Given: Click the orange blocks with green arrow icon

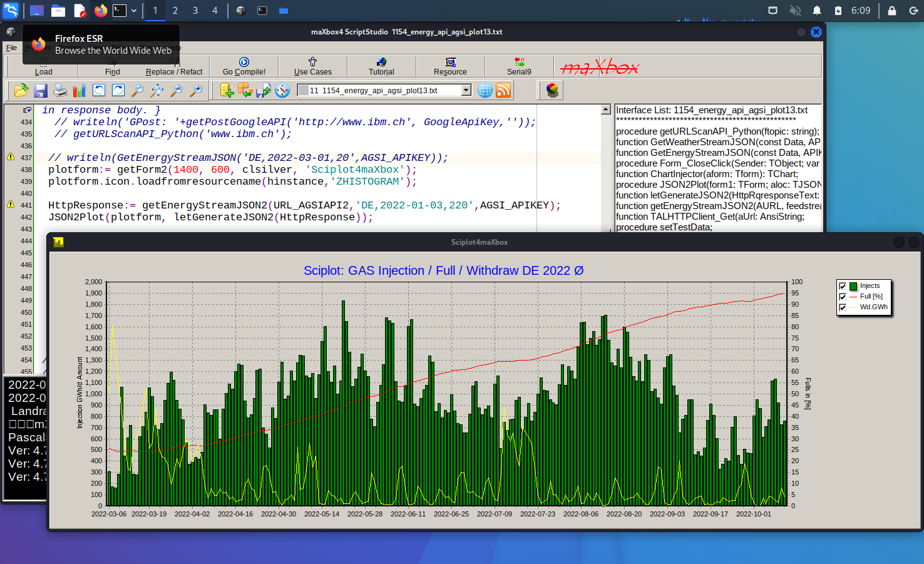Looking at the screenshot, I should [245, 91].
